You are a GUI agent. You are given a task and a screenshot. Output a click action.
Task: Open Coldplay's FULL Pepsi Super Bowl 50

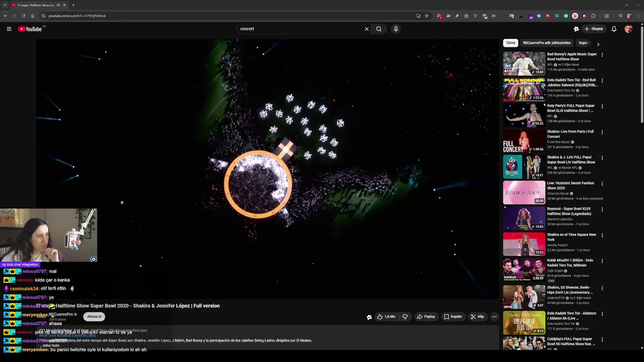click(572, 341)
